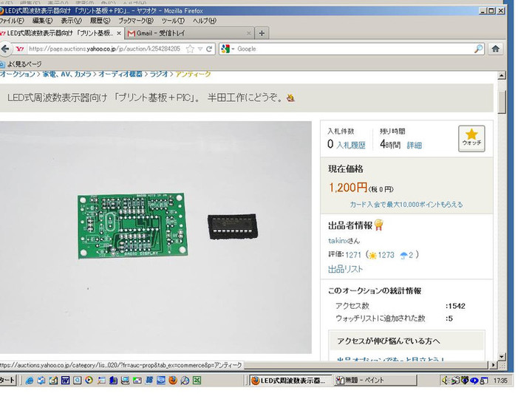This screenshot has width=532, height=399.
Task: Close the LED auction tab
Action: click(119, 33)
